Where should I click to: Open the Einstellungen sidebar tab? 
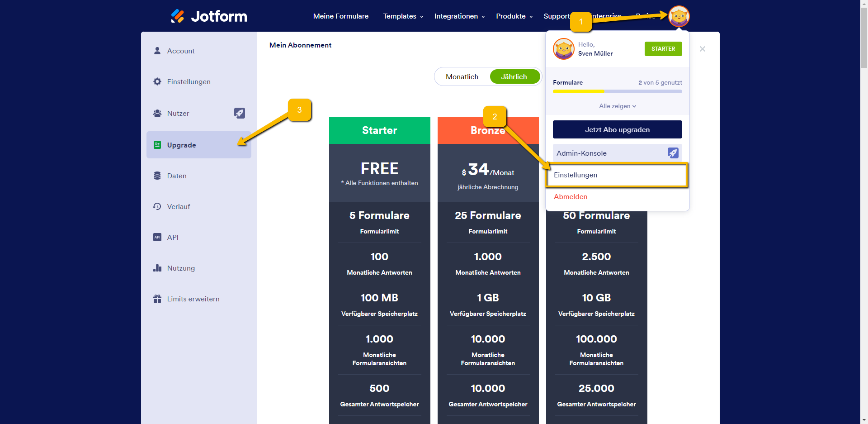click(x=199, y=81)
